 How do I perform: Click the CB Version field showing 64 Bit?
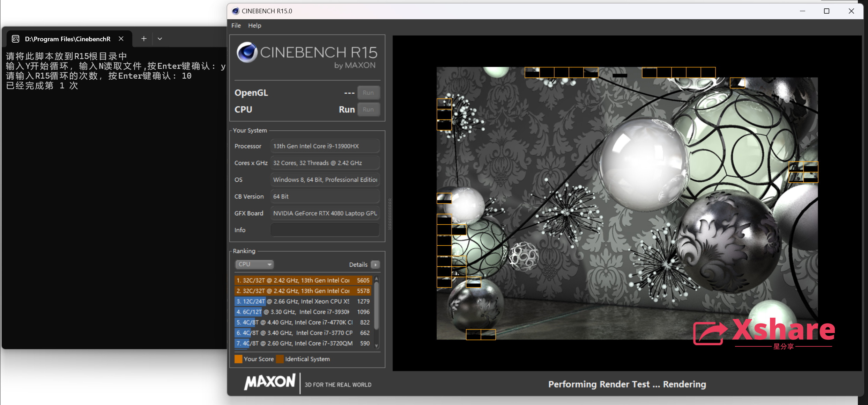[325, 196]
